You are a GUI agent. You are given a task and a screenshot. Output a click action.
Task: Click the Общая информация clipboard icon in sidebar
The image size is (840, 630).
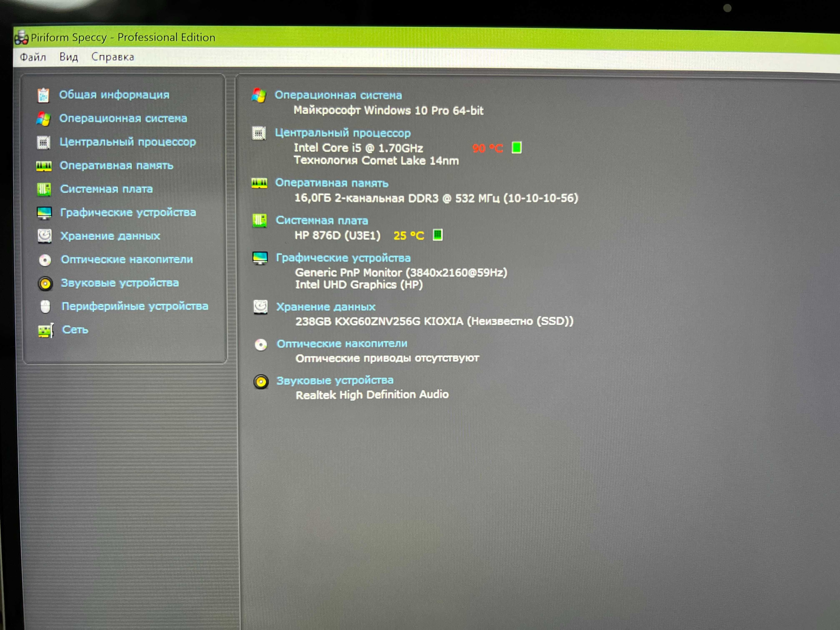coord(43,95)
